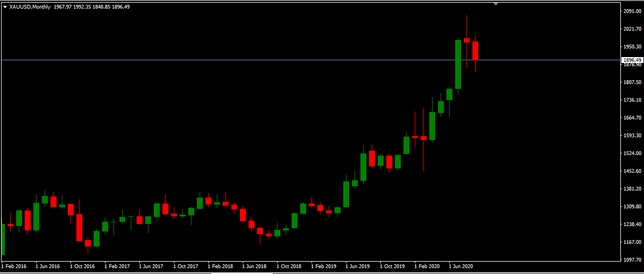Select the tallest green candle near Jun 2020
Image resolution: width=644 pixels, height=274 pixels.
pyautogui.click(x=458, y=64)
